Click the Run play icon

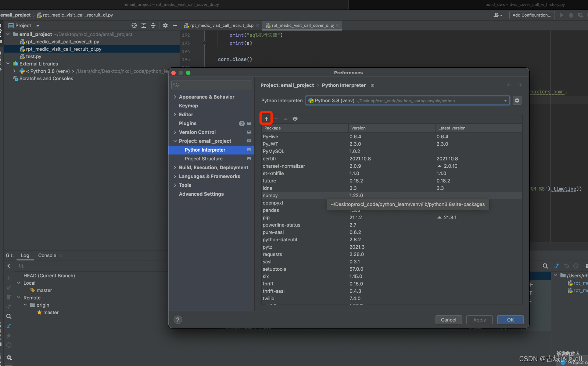pos(562,15)
